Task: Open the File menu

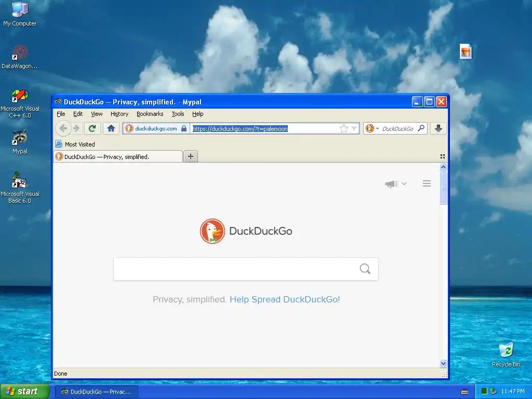Action: [61, 114]
